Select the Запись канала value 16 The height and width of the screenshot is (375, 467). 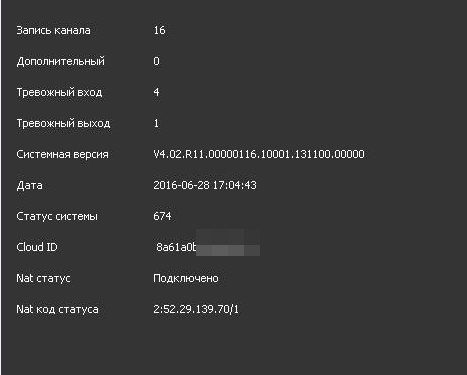(159, 30)
